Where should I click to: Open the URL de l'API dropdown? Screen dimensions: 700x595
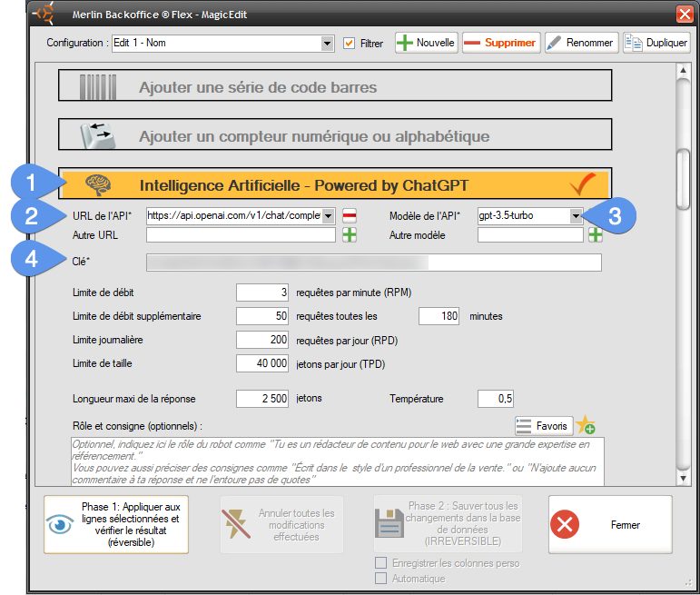328,216
